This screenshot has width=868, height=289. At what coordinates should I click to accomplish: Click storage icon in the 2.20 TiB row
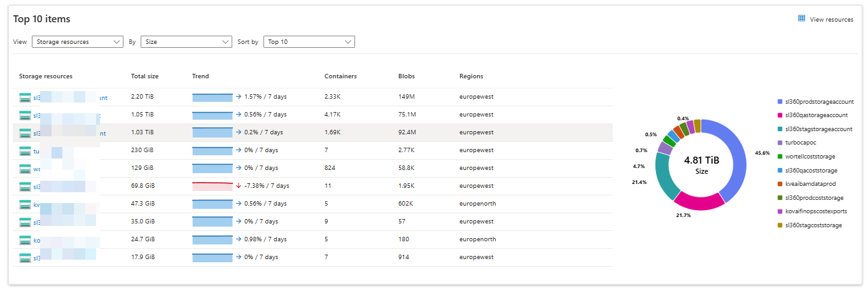(25, 97)
